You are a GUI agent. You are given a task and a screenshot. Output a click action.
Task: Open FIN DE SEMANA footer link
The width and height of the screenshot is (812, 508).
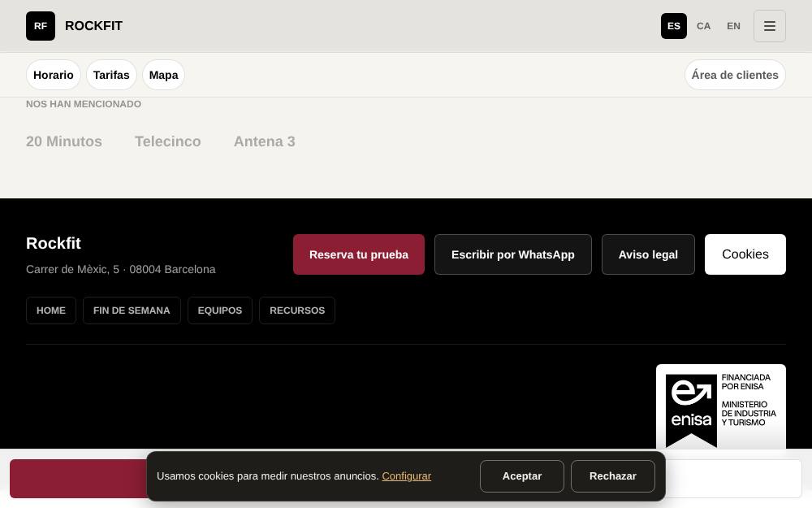(132, 310)
